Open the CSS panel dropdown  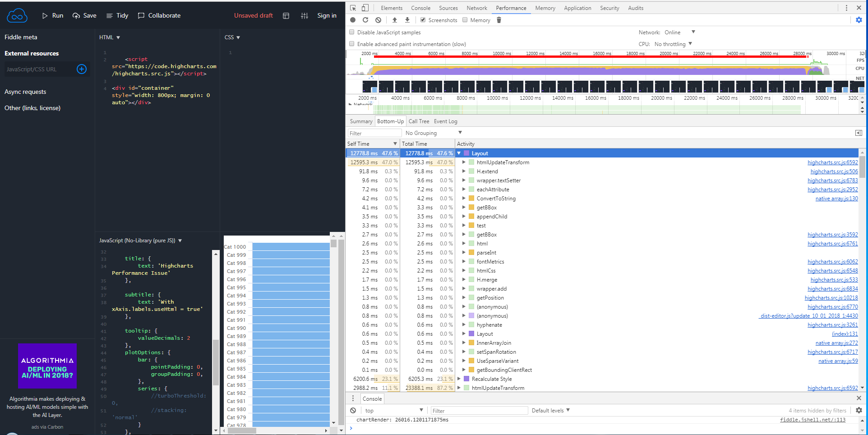[232, 37]
